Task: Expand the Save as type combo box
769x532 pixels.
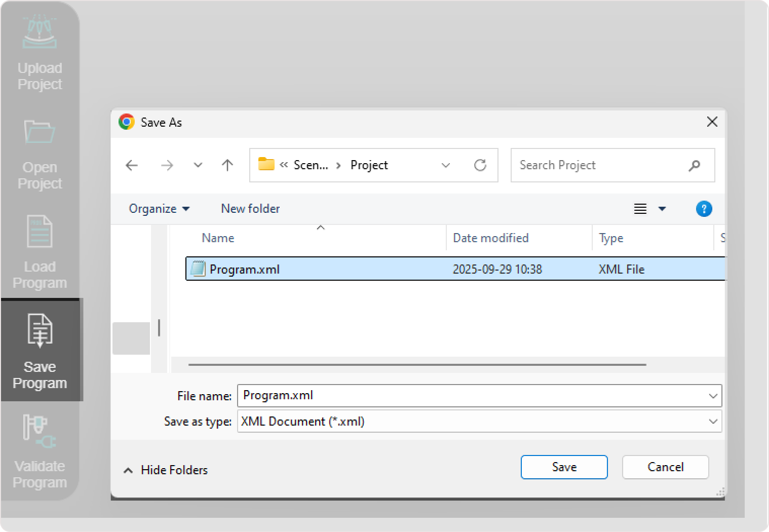Action: (x=479, y=422)
